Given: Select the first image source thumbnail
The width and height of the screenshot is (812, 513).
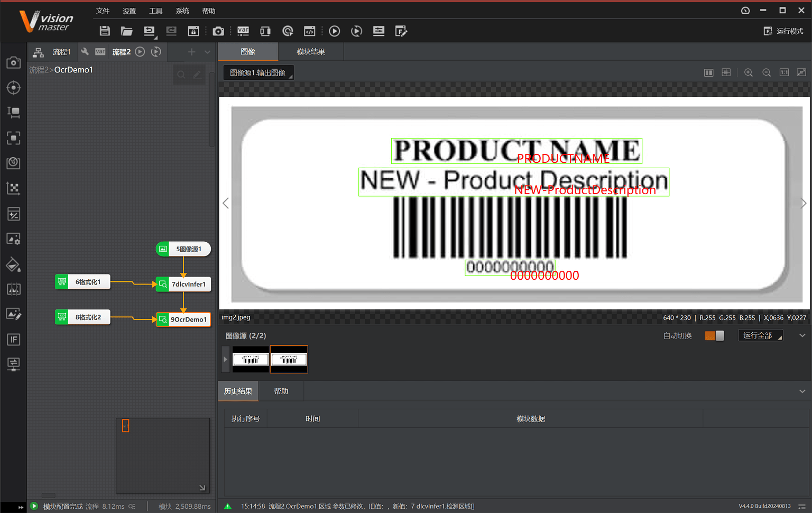Looking at the screenshot, I should click(251, 360).
